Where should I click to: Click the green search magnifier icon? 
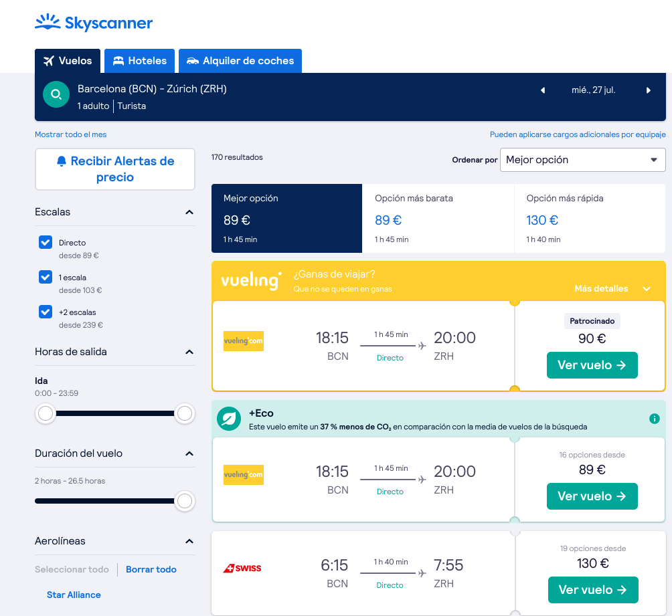pos(56,94)
